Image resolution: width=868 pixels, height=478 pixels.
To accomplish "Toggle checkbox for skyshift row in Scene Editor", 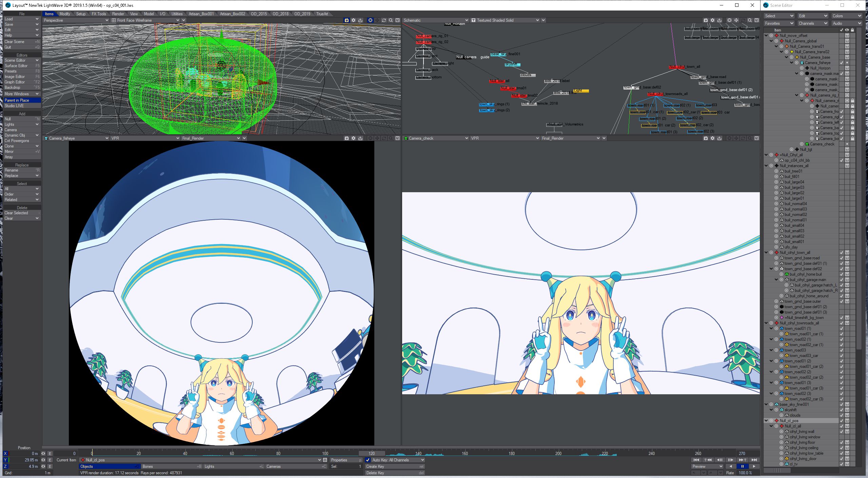I will (842, 410).
